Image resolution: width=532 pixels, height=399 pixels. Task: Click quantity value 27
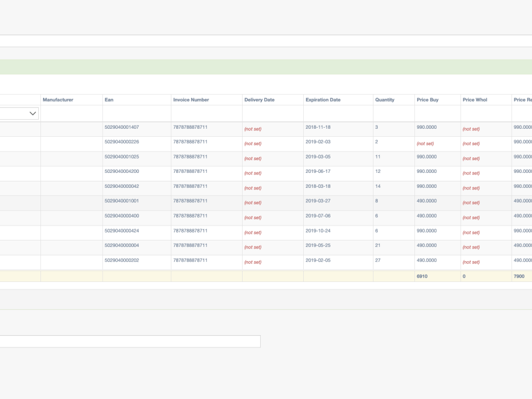(378, 260)
